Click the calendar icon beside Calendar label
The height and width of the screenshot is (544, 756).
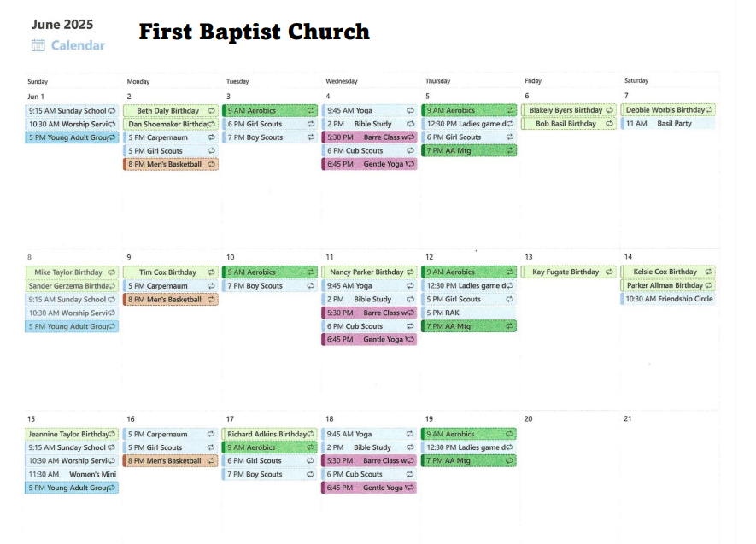tap(38, 45)
